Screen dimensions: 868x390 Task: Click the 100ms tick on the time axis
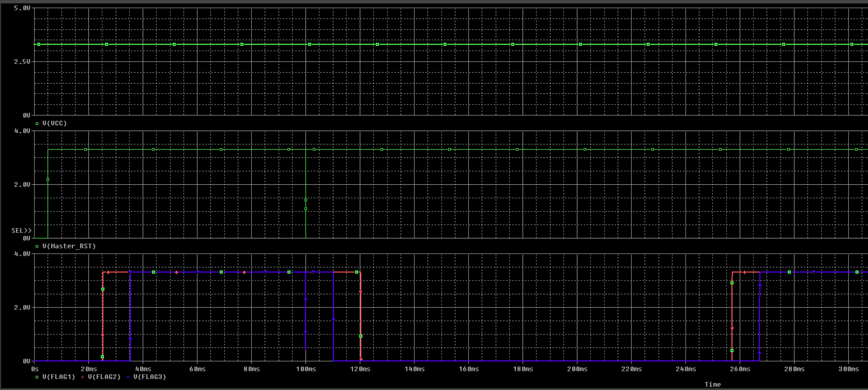pyautogui.click(x=306, y=369)
